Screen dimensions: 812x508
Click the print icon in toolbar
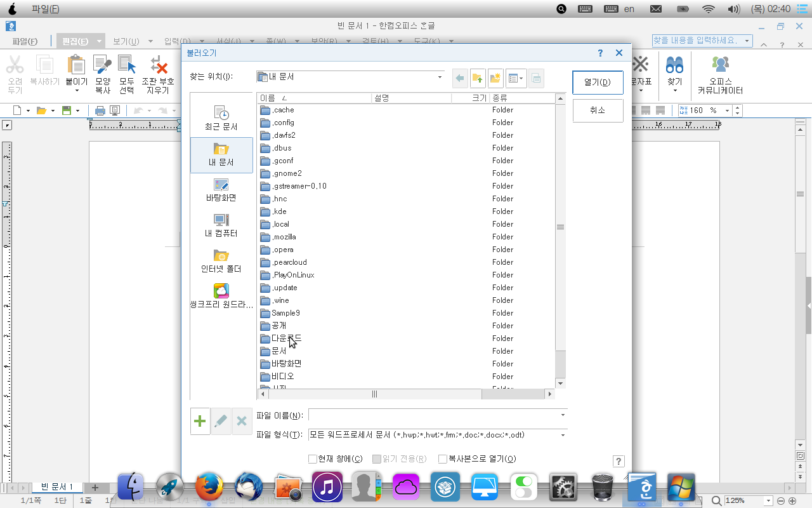pos(100,110)
